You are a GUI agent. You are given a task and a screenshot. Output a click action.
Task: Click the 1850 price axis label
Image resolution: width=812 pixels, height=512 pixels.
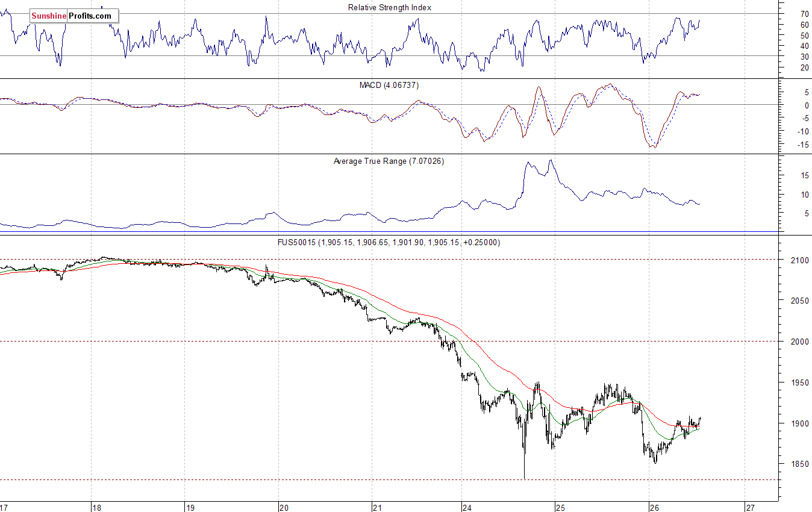click(799, 464)
